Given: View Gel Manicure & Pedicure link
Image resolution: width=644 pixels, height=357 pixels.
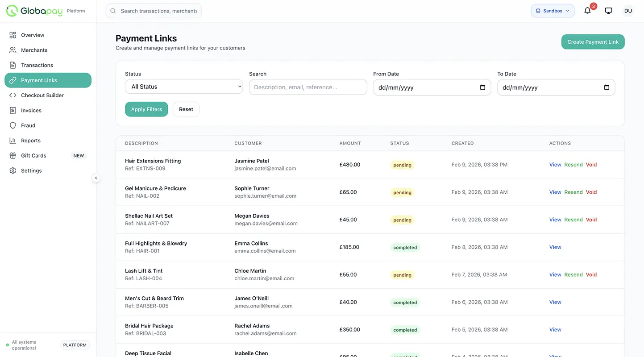Looking at the screenshot, I should pos(555,192).
